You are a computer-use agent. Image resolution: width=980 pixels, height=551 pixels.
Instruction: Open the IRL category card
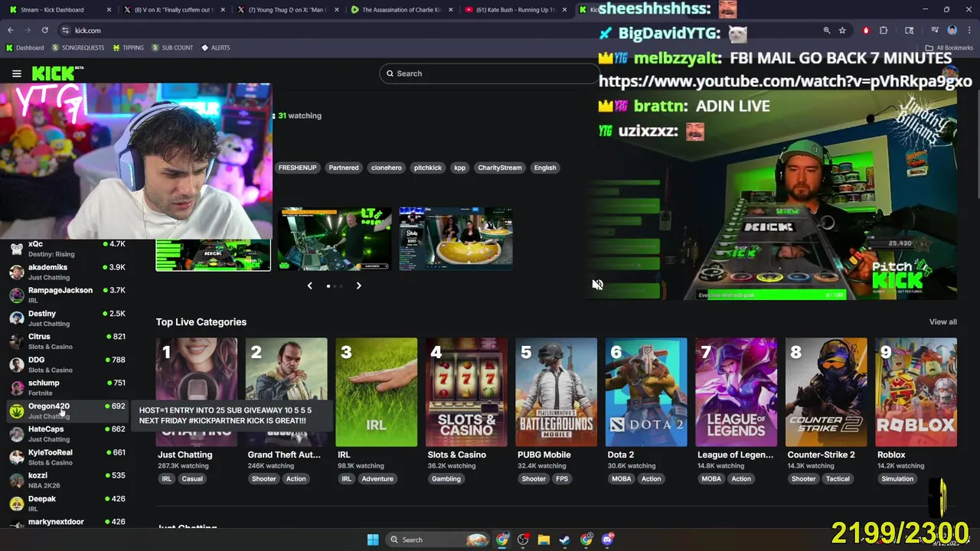pyautogui.click(x=376, y=392)
